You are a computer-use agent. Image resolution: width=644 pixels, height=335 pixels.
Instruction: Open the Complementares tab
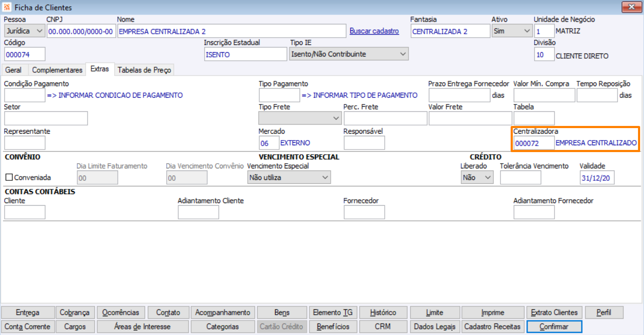pos(57,70)
